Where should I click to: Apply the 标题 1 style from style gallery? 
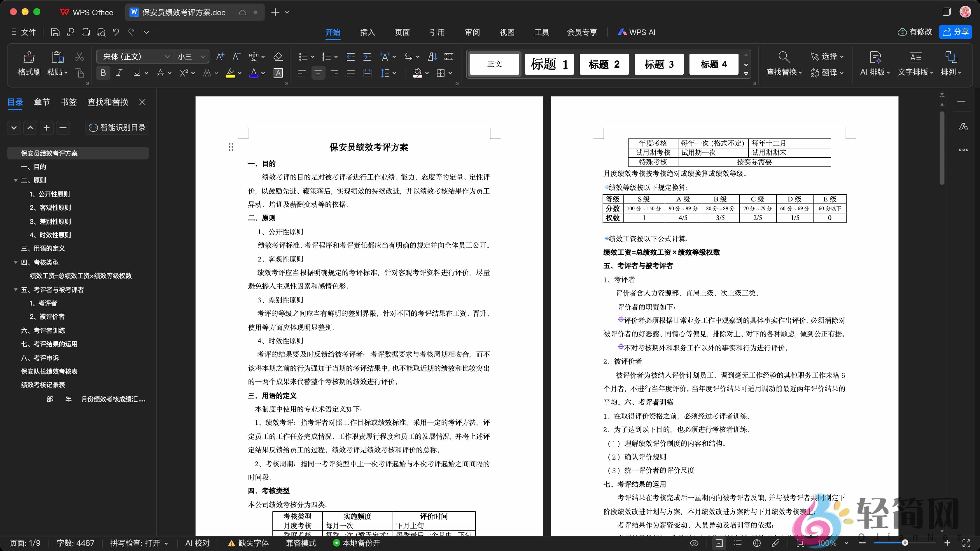pyautogui.click(x=549, y=64)
